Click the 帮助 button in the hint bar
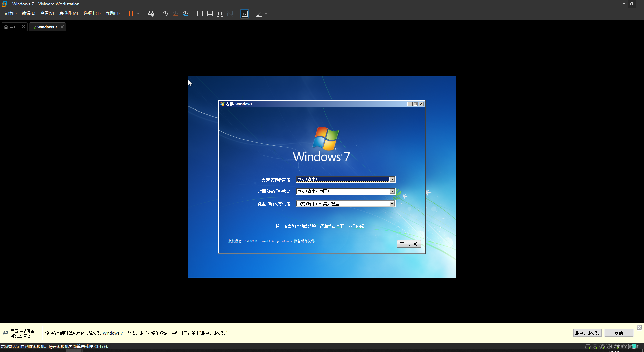The width and height of the screenshot is (644, 352). [x=619, y=333]
